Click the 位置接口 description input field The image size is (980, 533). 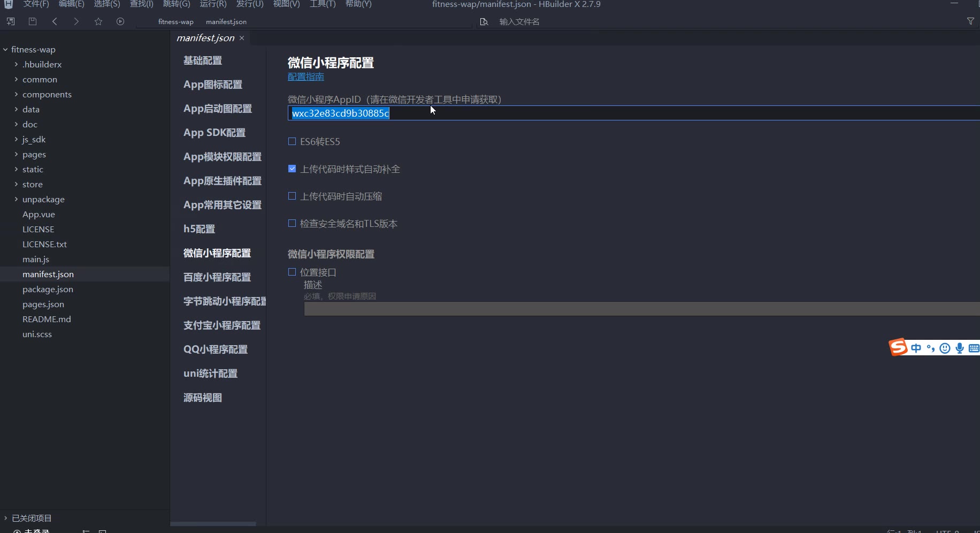click(x=642, y=309)
